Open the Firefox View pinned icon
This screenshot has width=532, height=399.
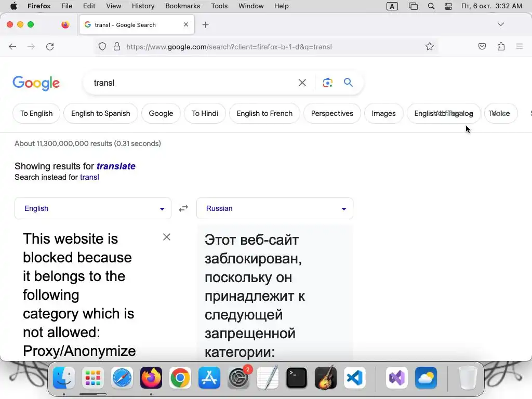(x=65, y=24)
